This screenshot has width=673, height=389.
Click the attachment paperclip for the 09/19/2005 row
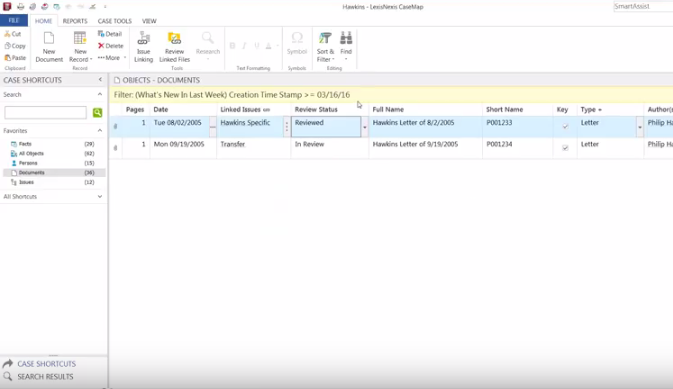tap(115, 148)
